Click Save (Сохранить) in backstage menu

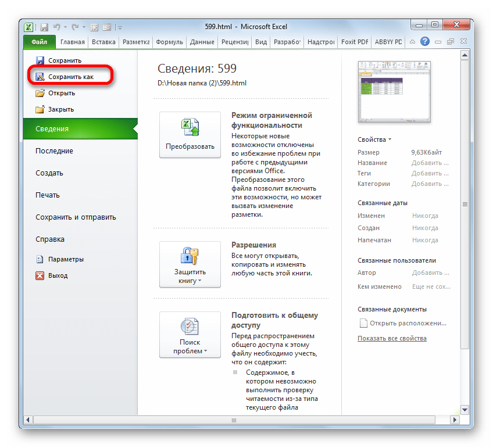[59, 60]
